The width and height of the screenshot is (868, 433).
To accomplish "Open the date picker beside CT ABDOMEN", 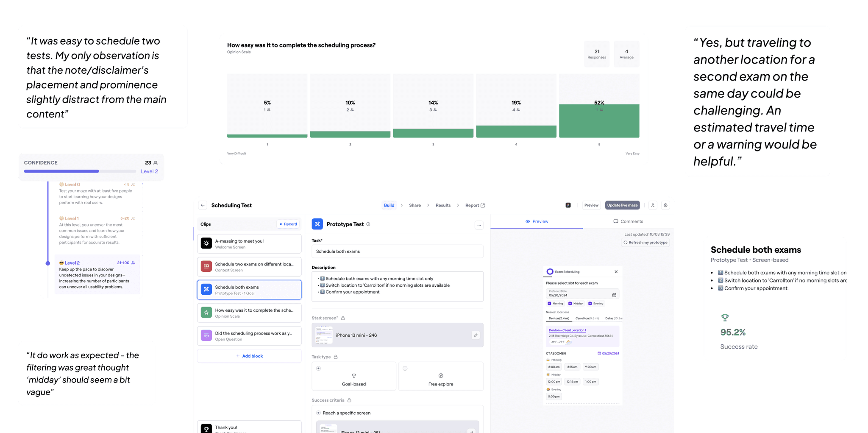I will pyautogui.click(x=599, y=353).
